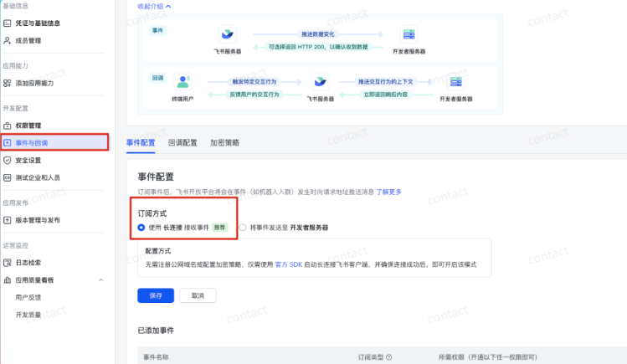Click the 测试企业和人员 icon in sidebar
Viewport: 627px width, 364px height.
click(x=8, y=177)
